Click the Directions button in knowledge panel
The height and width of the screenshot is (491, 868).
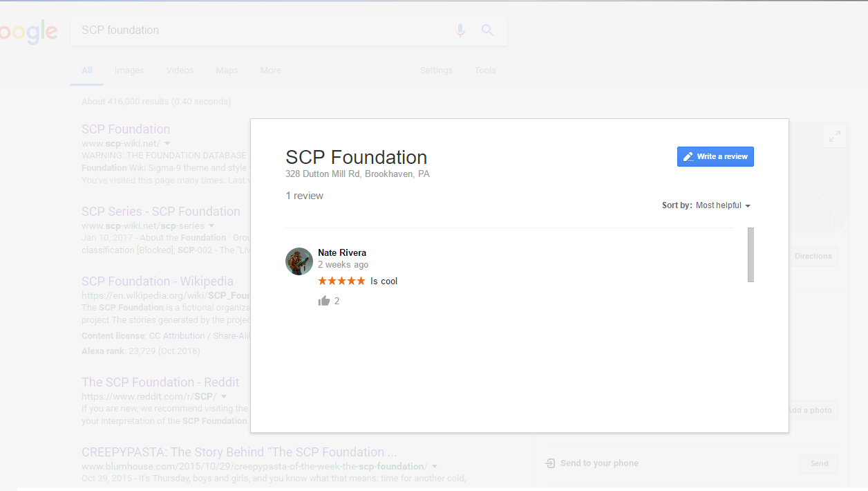coord(813,257)
